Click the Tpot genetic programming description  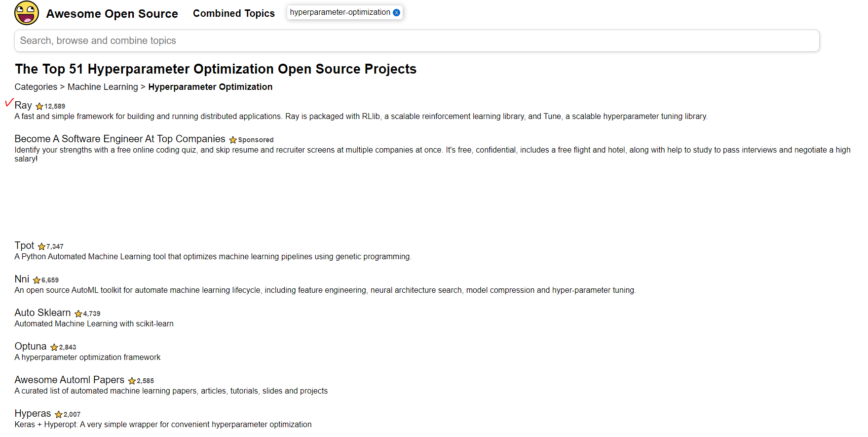pos(213,257)
